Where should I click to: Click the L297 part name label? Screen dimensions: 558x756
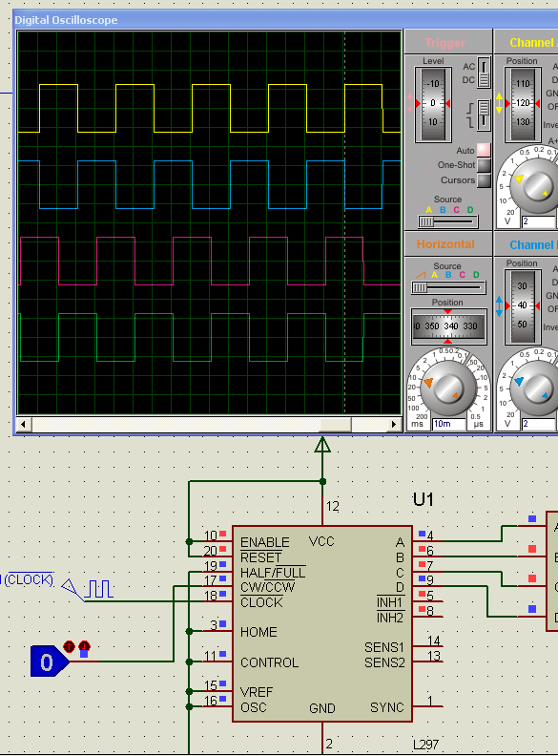click(426, 745)
